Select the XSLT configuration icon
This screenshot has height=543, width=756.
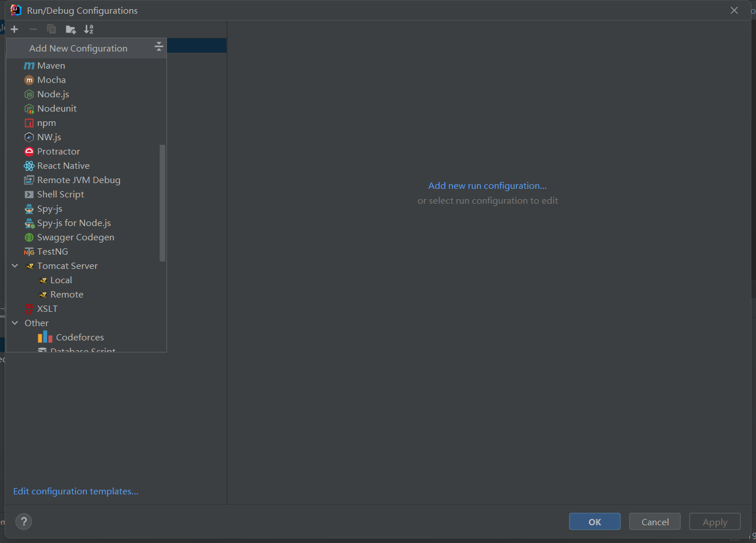coord(29,309)
